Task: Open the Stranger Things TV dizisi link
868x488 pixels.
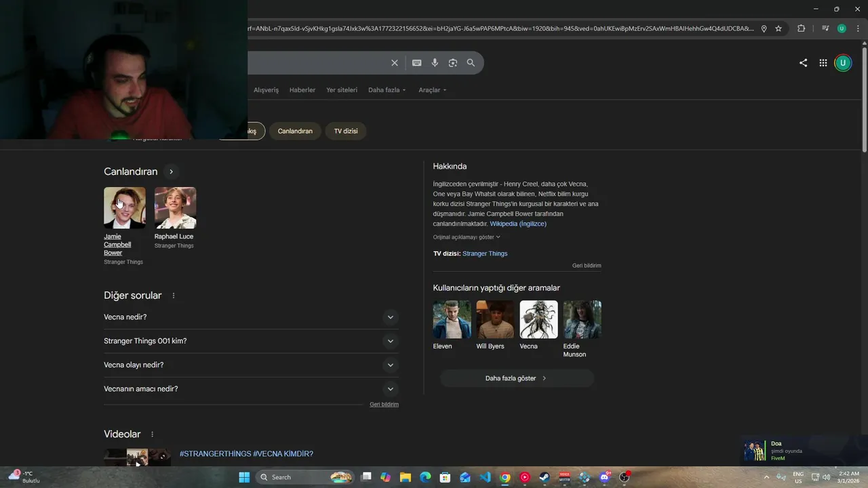Action: 485,253
